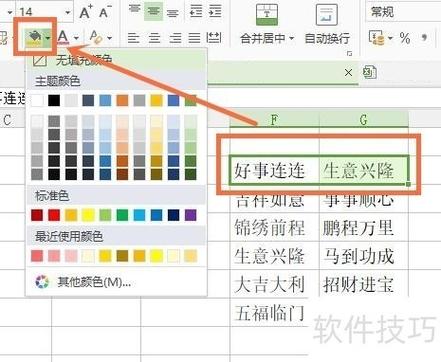Apply justified alignment
This screenshot has height=362, width=441.
point(194,37)
